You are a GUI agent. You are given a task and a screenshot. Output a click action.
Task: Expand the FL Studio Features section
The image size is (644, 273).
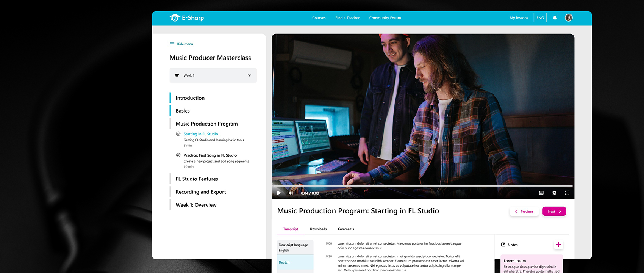click(197, 179)
